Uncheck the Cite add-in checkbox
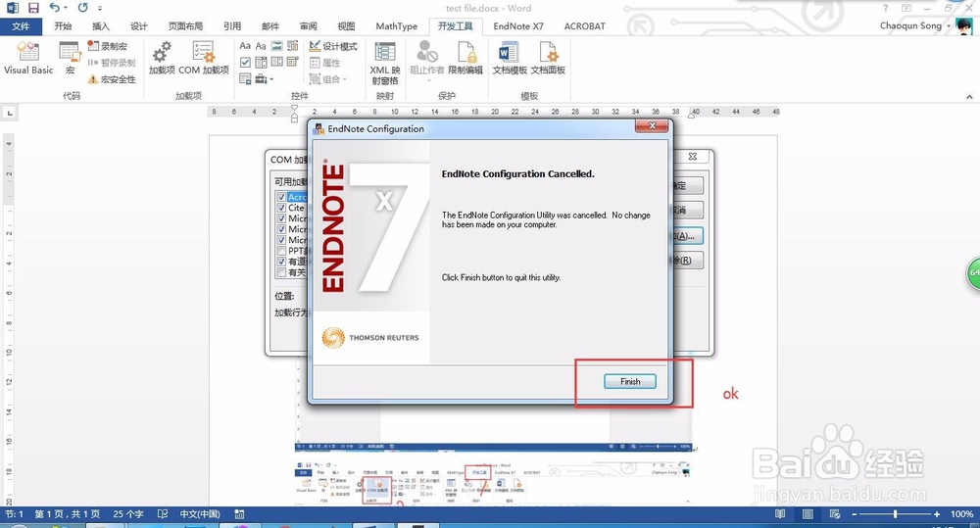 coord(281,208)
